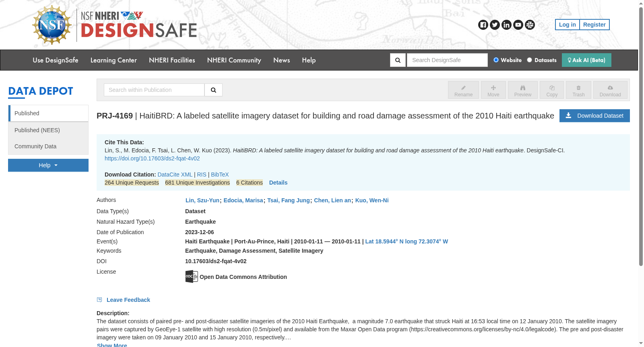
Task: Click author Lin, Szu-Yun
Action: 202,200
